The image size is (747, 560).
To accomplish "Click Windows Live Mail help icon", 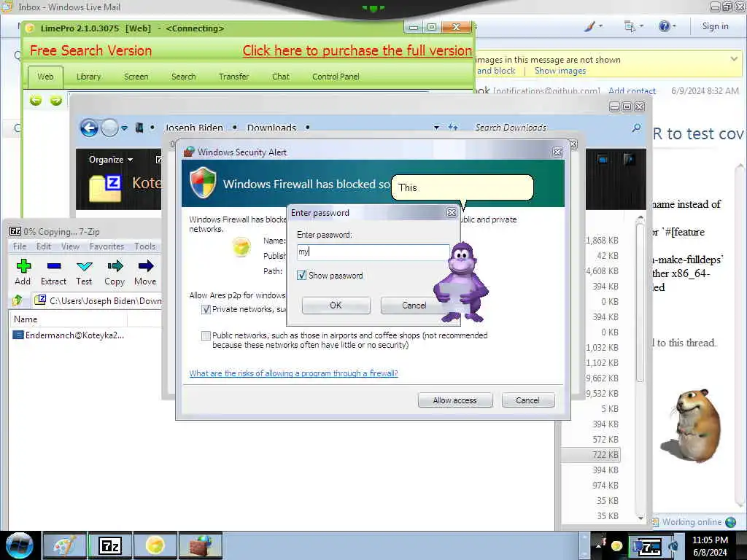I will point(664,26).
